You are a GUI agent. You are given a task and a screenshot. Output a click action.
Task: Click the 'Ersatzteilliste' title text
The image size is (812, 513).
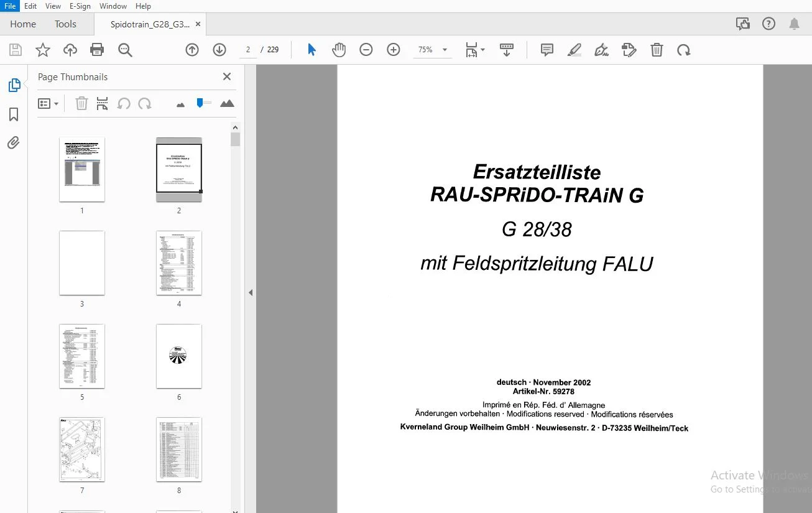537,172
